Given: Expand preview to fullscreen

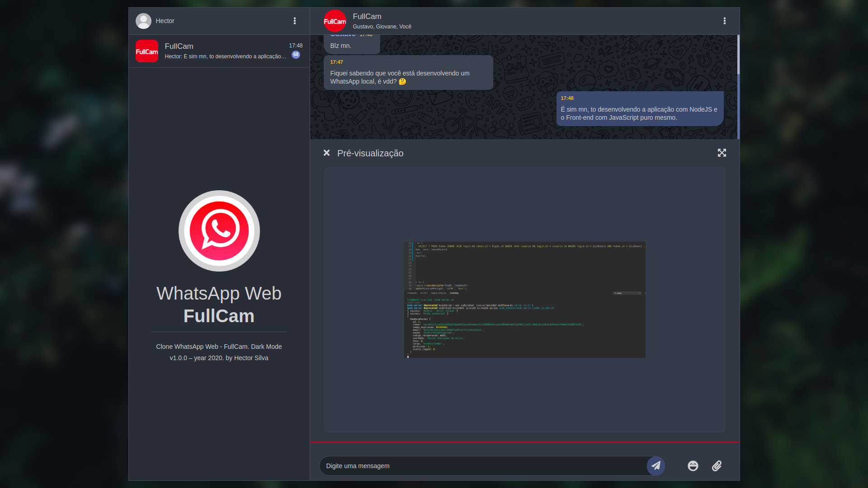Looking at the screenshot, I should point(722,153).
